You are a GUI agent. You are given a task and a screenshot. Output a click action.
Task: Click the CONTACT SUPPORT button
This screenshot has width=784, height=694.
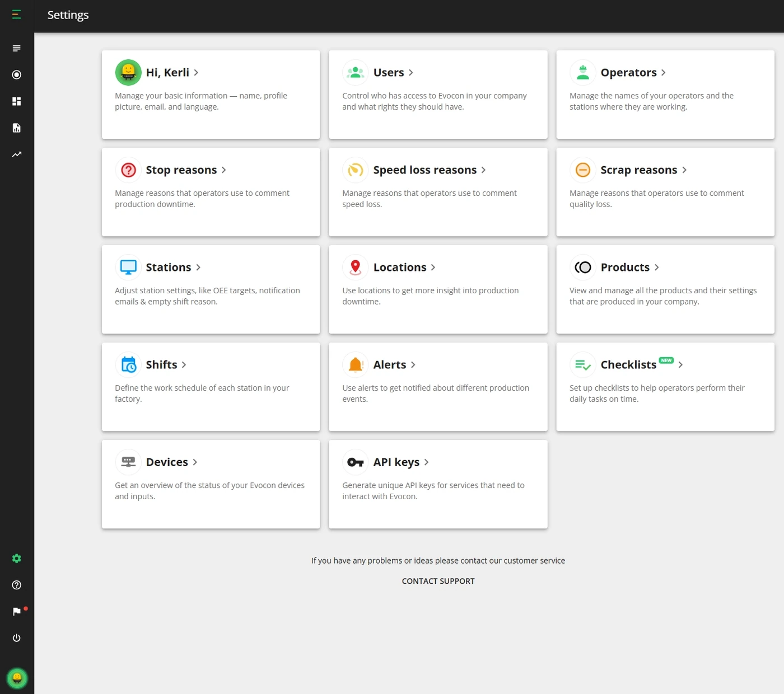pos(438,581)
